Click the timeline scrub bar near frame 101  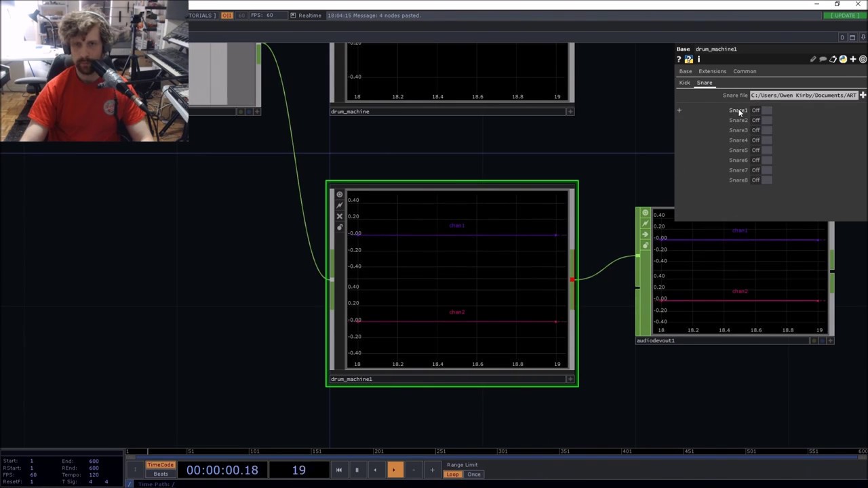tap(254, 451)
